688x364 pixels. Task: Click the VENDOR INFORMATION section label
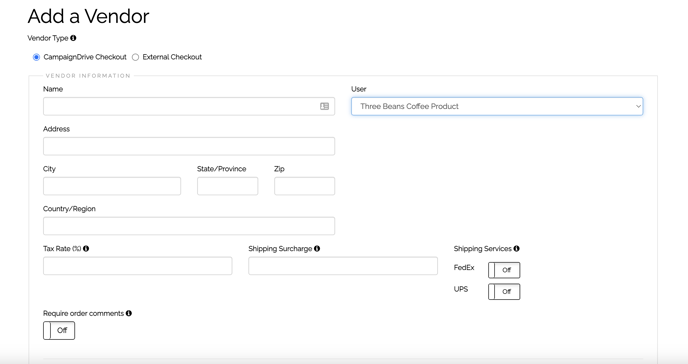tap(88, 76)
